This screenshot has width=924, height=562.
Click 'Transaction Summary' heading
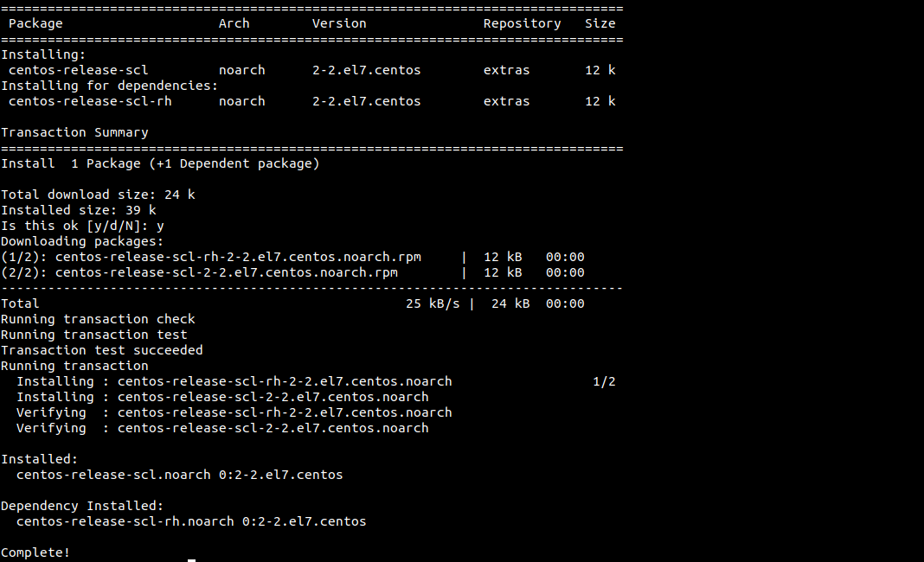click(x=75, y=132)
